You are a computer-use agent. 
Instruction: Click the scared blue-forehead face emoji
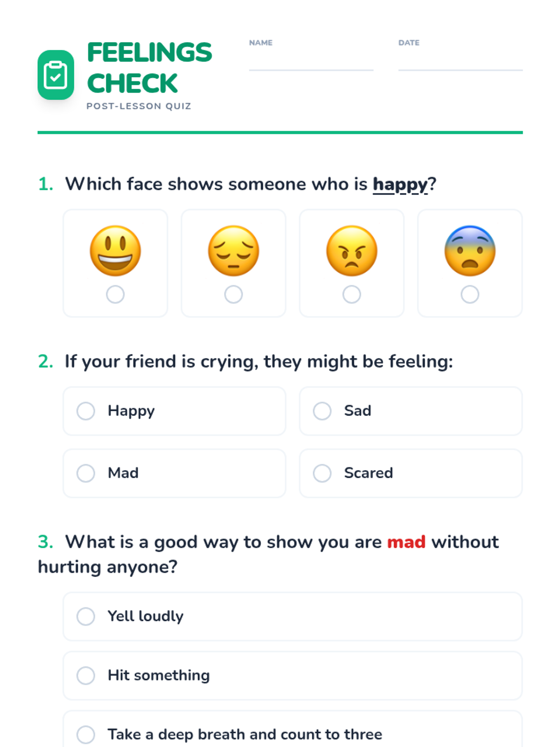tap(469, 251)
